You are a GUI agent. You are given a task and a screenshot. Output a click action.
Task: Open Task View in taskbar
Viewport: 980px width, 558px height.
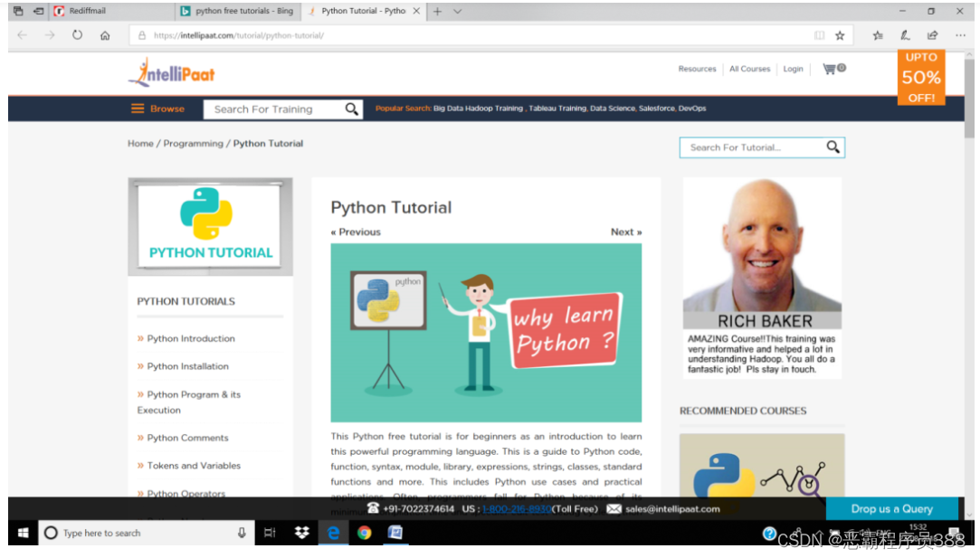270,533
